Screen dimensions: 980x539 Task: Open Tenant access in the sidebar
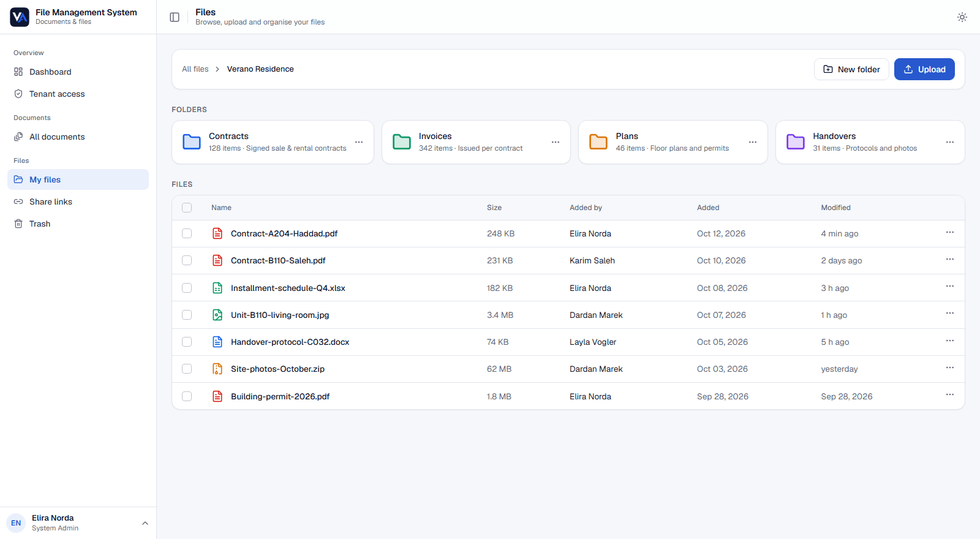(x=78, y=94)
